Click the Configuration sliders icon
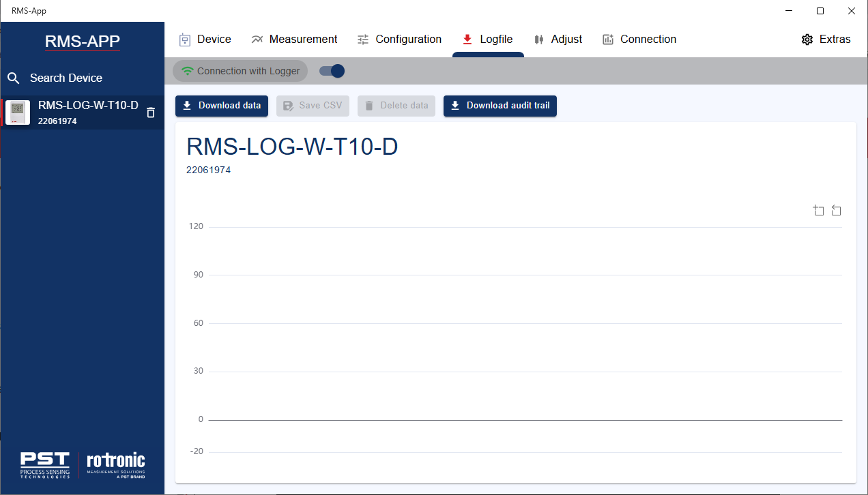The height and width of the screenshot is (495, 868). 363,40
